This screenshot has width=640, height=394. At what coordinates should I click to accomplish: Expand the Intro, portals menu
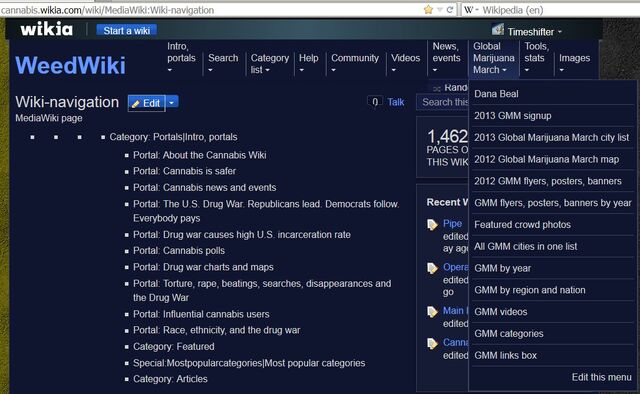pos(170,70)
